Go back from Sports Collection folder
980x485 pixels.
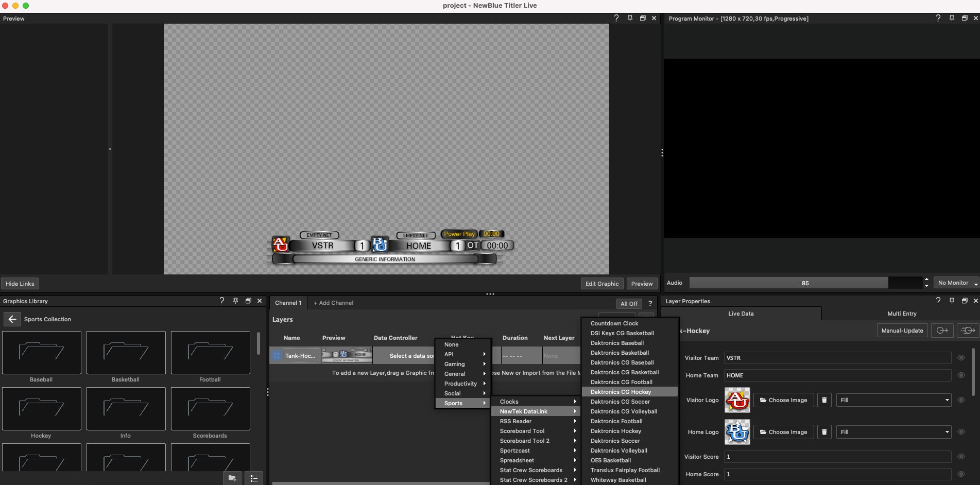tap(12, 319)
